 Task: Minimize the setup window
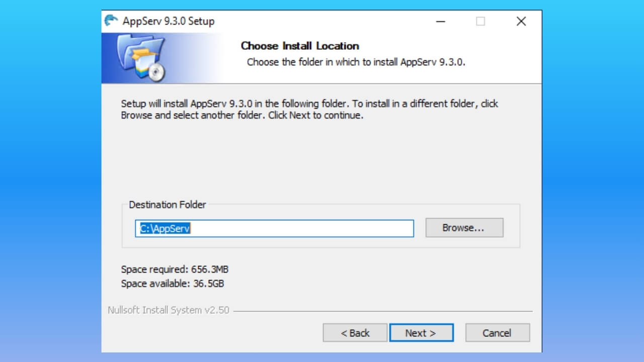click(x=441, y=21)
